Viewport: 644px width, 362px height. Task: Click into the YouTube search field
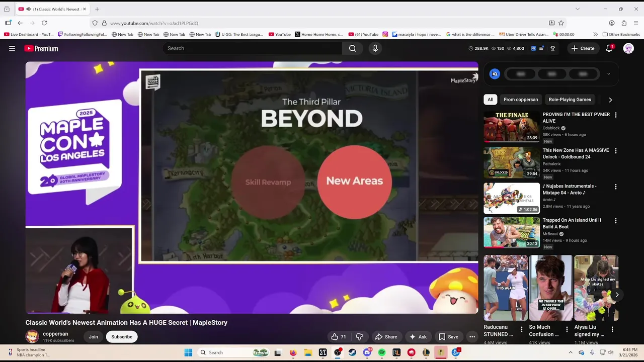tap(252, 48)
